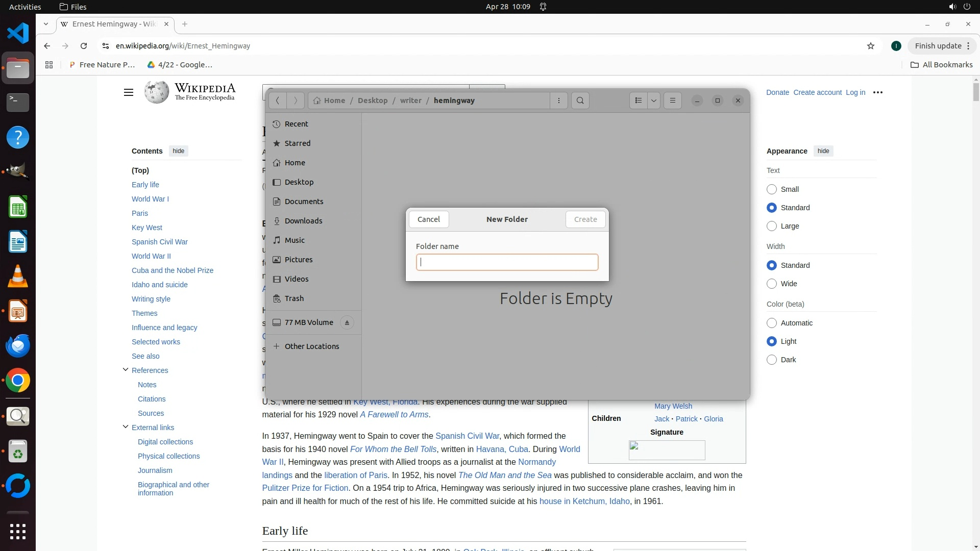The height and width of the screenshot is (551, 980).
Task: Bookmark this page with star icon
Action: [x=871, y=46]
